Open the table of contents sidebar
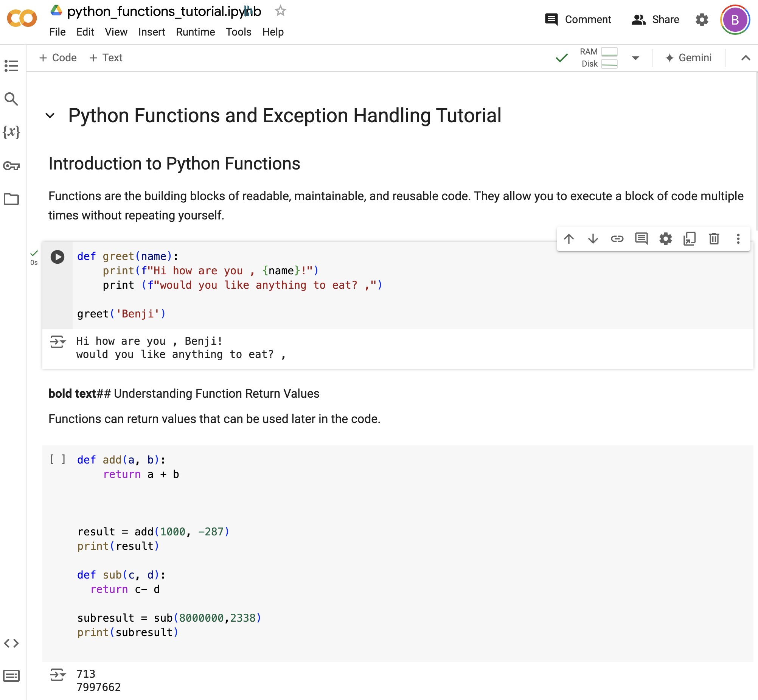This screenshot has height=700, width=758. [x=11, y=66]
